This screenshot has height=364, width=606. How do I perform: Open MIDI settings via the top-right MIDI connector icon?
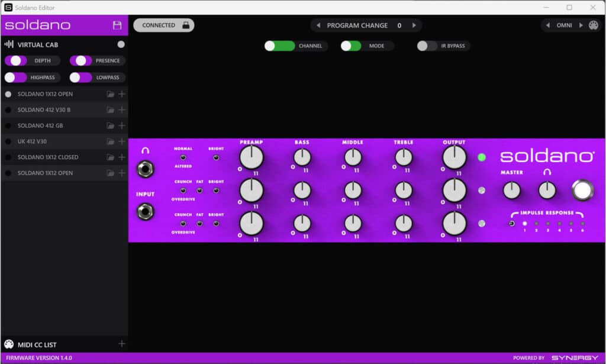(593, 25)
